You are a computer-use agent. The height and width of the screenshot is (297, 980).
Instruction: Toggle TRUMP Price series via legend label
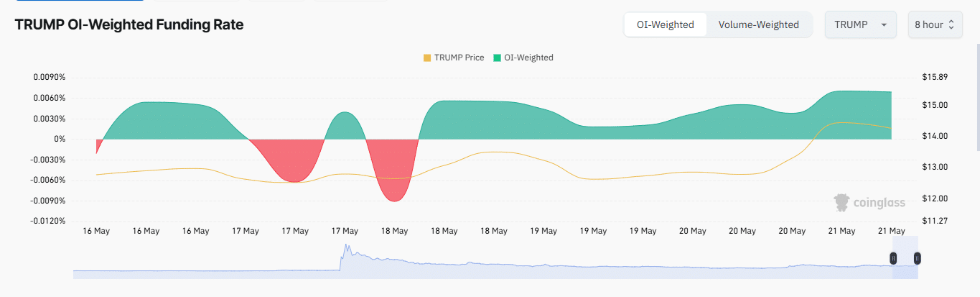[459, 58]
